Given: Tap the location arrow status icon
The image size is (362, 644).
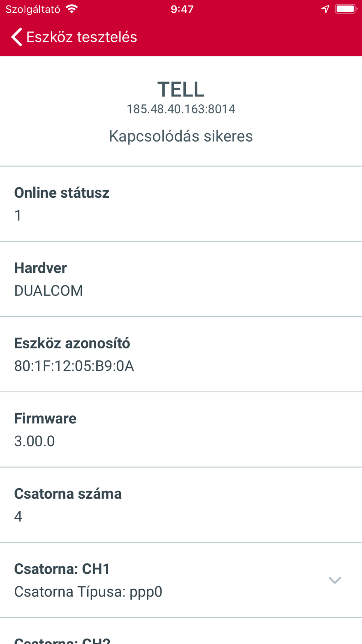Looking at the screenshot, I should coord(325,9).
